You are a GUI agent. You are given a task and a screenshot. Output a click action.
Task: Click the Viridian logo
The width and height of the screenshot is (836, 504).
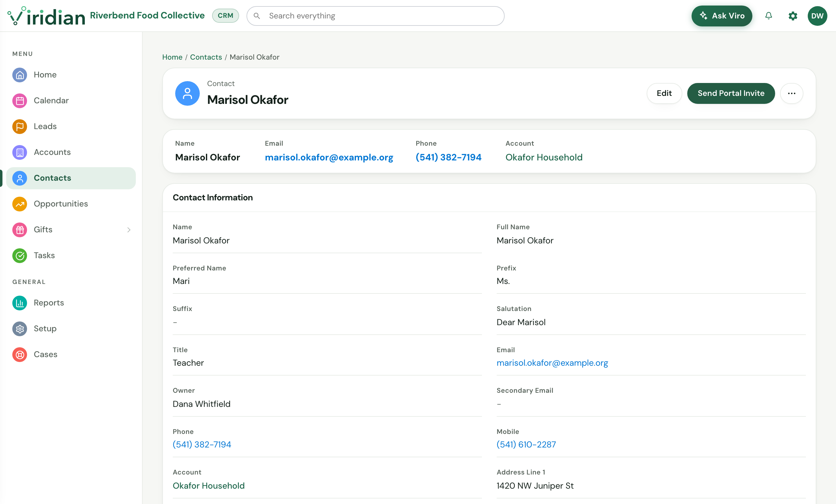[x=46, y=16]
